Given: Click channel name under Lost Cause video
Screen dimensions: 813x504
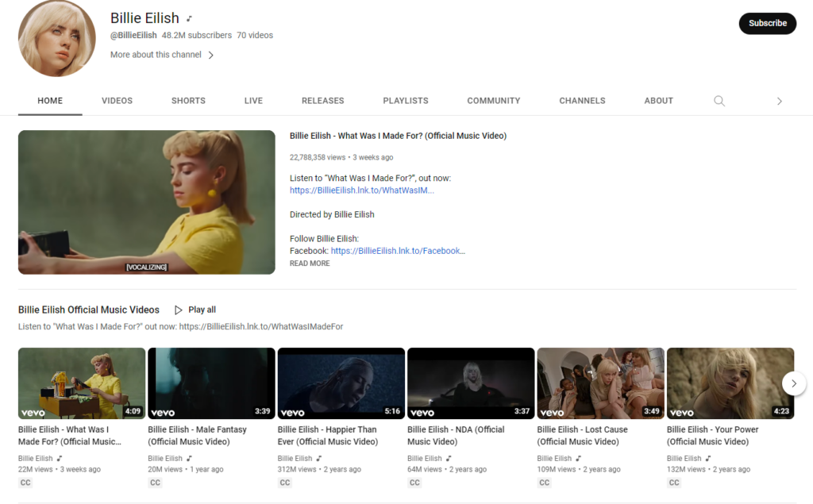Looking at the screenshot, I should coord(554,459).
